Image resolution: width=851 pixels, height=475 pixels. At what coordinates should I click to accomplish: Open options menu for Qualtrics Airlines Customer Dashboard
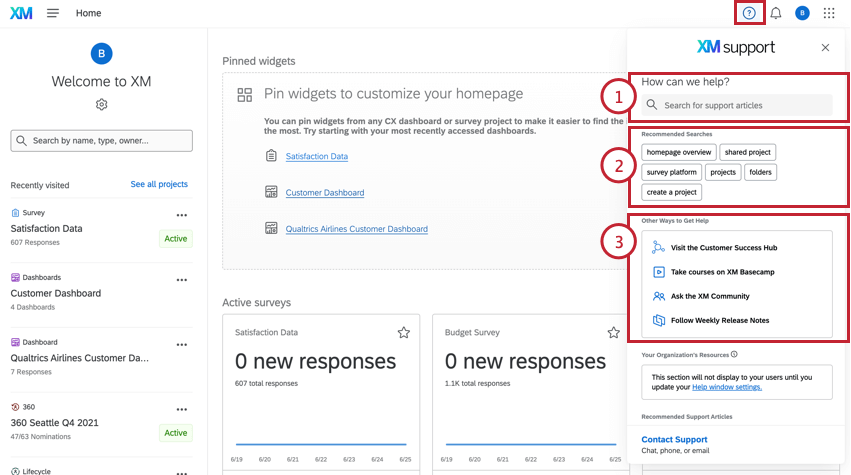(x=182, y=345)
